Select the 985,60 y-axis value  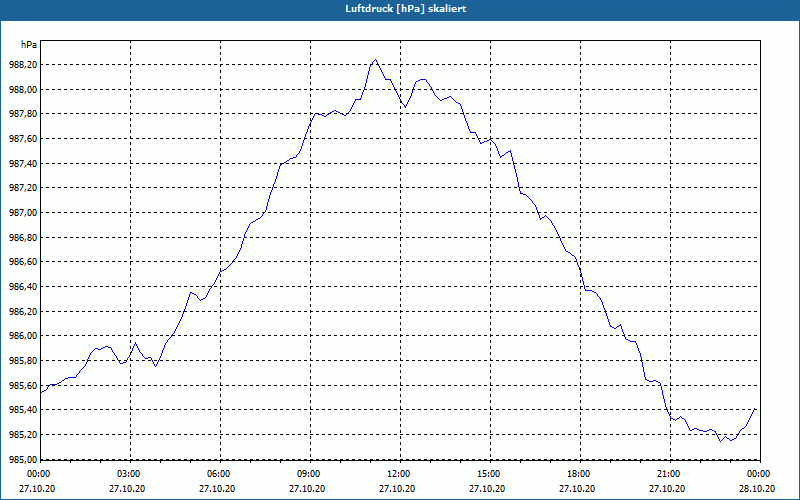[23, 385]
